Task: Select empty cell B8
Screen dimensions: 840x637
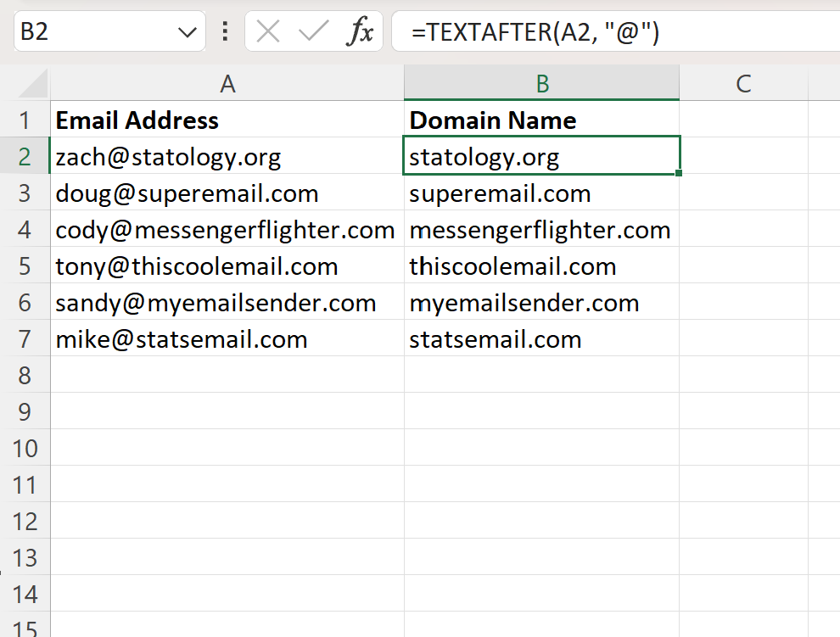Action: point(541,375)
